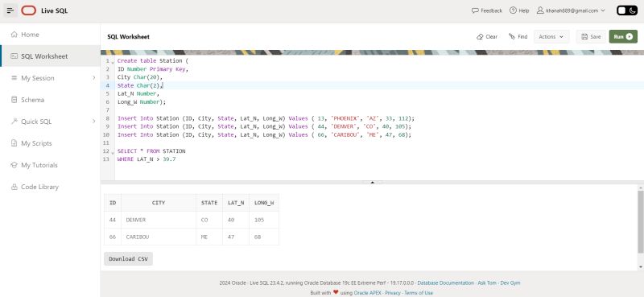Open Ask Tom link

(x=487, y=283)
